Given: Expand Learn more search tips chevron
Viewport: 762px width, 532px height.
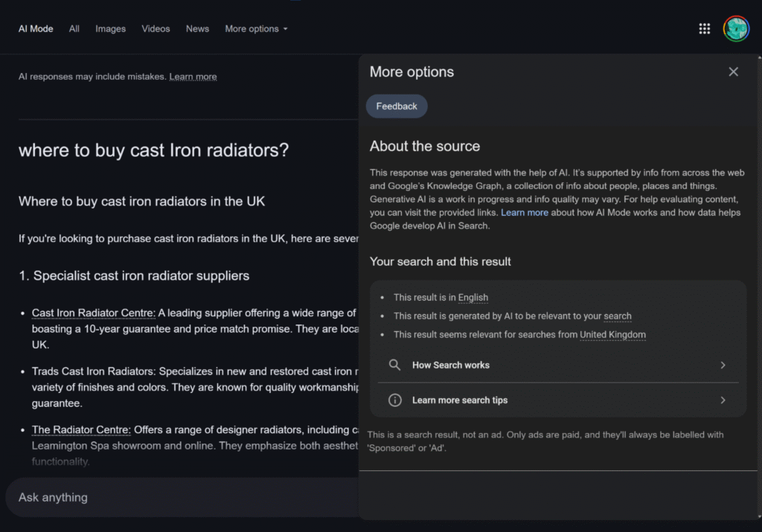Looking at the screenshot, I should click(722, 400).
